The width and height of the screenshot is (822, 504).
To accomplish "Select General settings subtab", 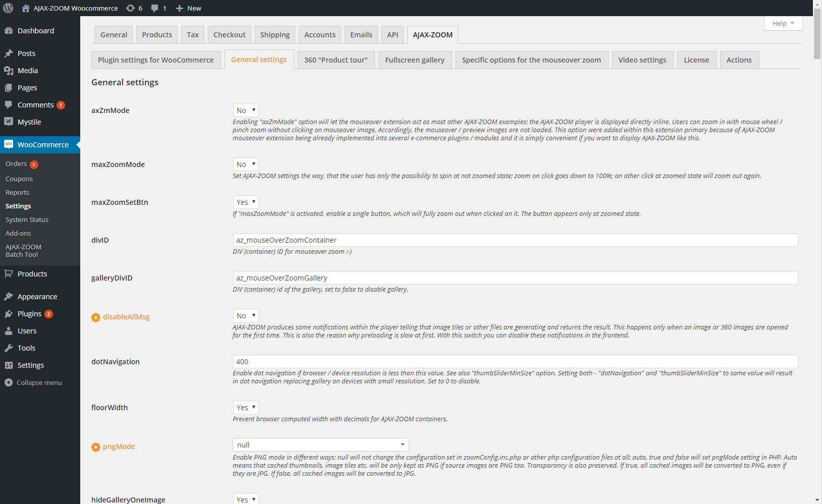I will point(259,60).
